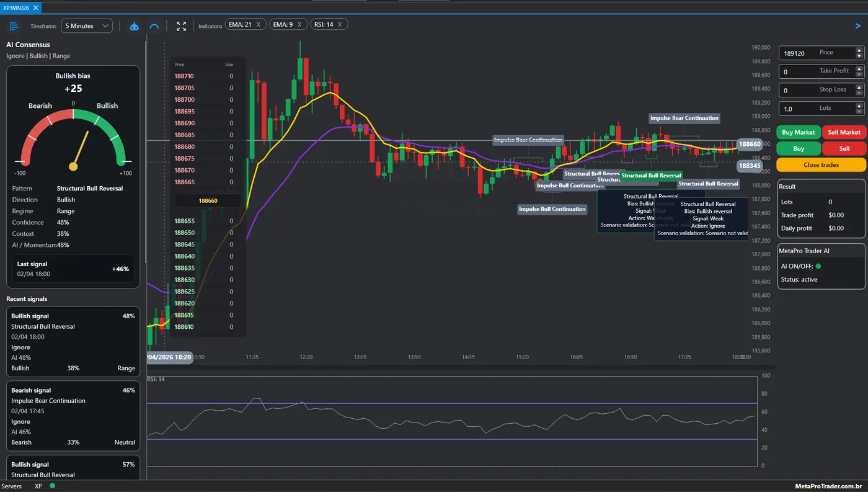Select order book price 188610
868x492 pixels.
point(184,327)
